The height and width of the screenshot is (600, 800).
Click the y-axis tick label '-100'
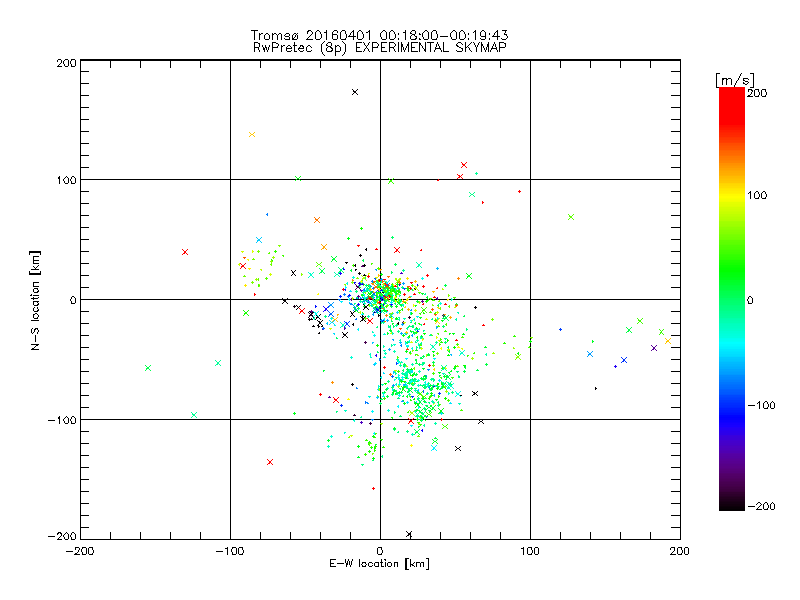pos(62,420)
